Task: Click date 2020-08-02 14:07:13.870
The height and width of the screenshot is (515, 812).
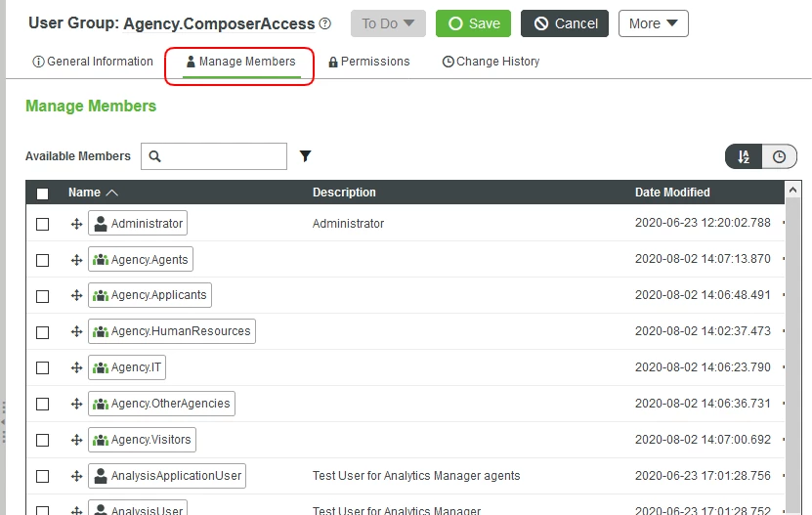Action: (x=703, y=259)
